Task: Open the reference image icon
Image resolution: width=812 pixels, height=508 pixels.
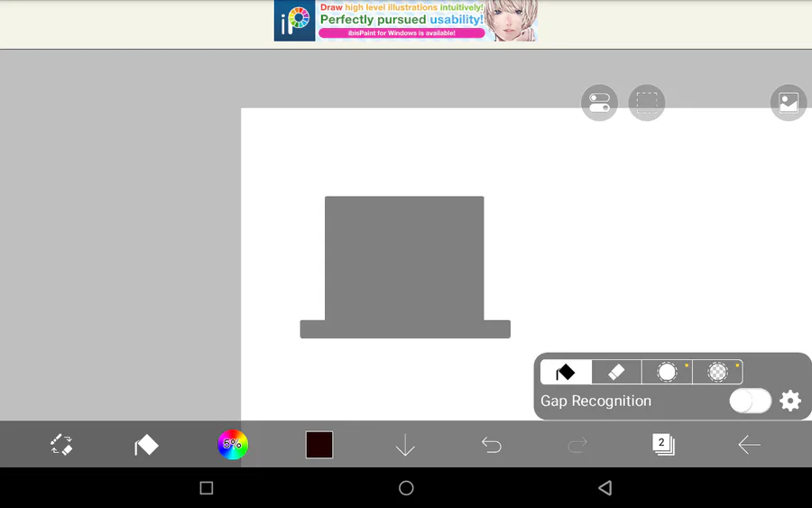Action: 789,103
